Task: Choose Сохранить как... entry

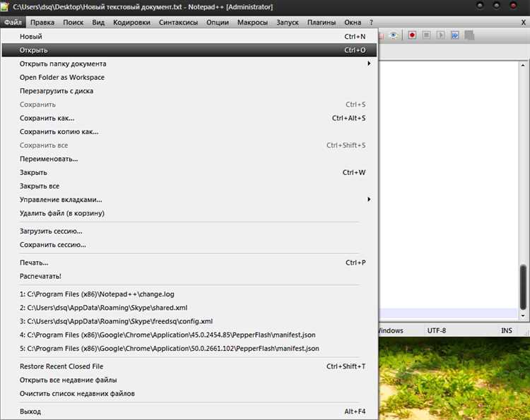Action: tap(189, 118)
